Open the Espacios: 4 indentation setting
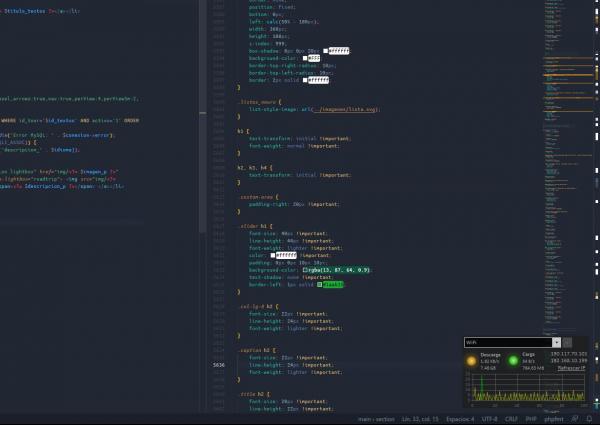 [460, 419]
